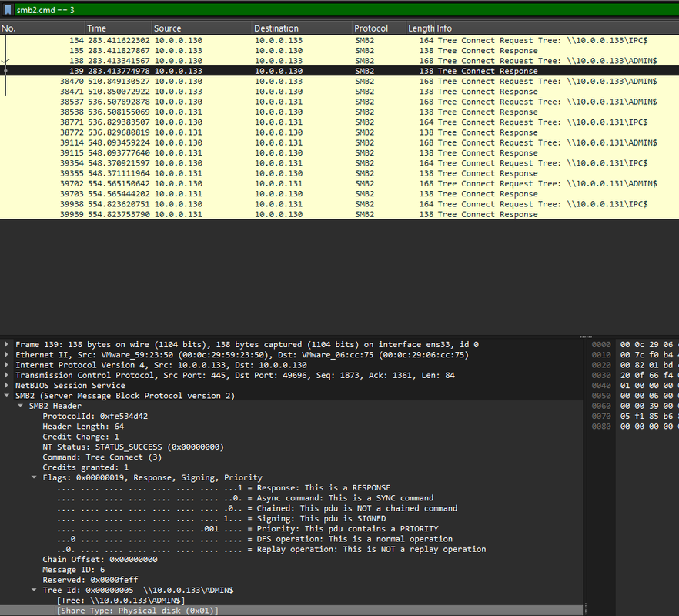Select packet 39939 row
Viewport: 679px width, 616px height.
pos(339,214)
